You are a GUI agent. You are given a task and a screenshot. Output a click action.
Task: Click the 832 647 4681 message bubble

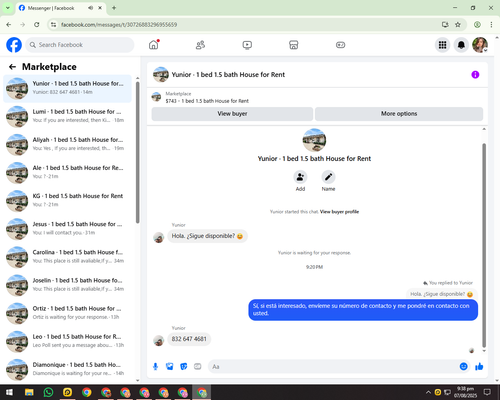pos(189,339)
